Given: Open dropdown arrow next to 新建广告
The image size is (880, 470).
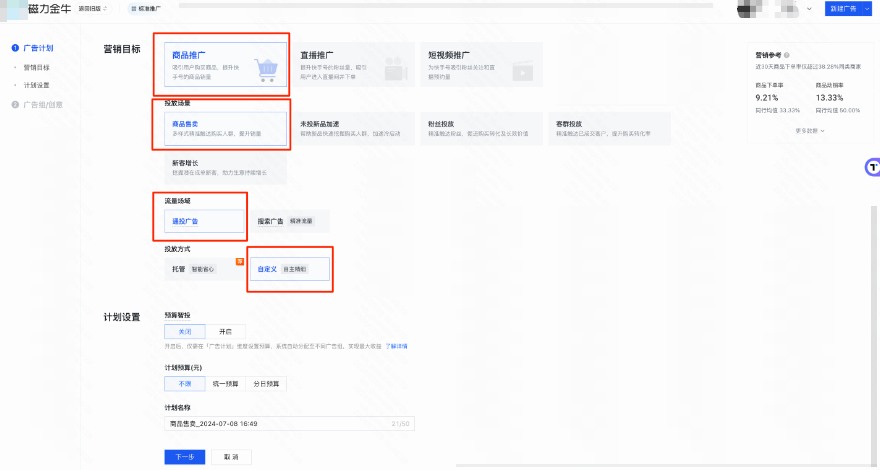Looking at the screenshot, I should [867, 8].
